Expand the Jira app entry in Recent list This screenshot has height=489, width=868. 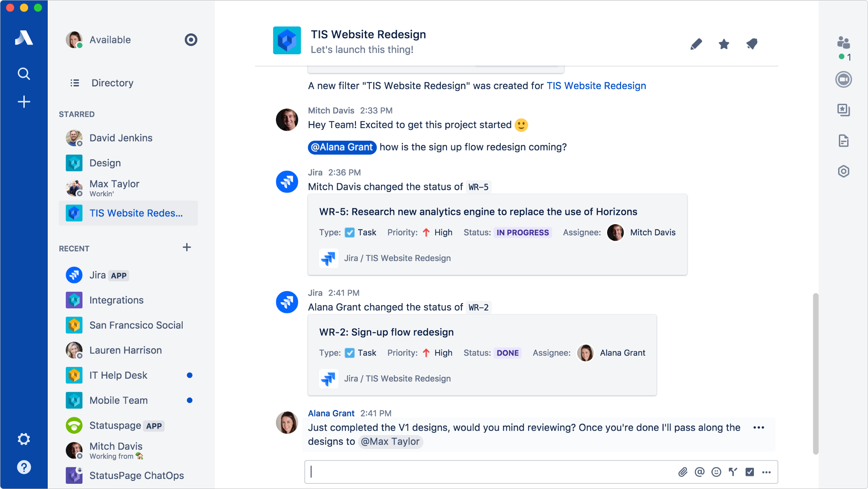click(98, 275)
